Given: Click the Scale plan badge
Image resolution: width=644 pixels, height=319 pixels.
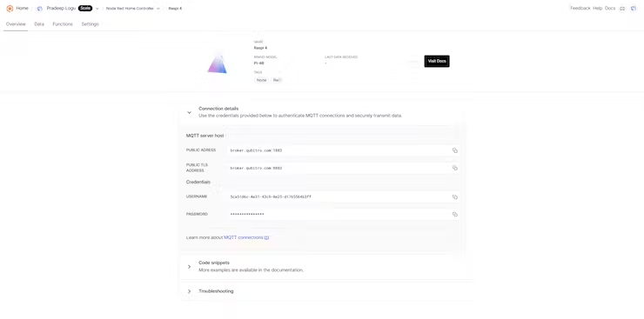Looking at the screenshot, I should (x=85, y=8).
